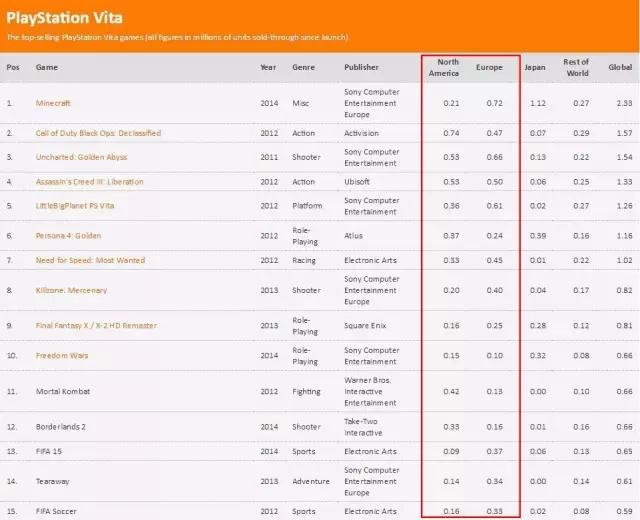Click Atlus publisher cell
Viewport: 640px width, 520px height.
click(353, 236)
